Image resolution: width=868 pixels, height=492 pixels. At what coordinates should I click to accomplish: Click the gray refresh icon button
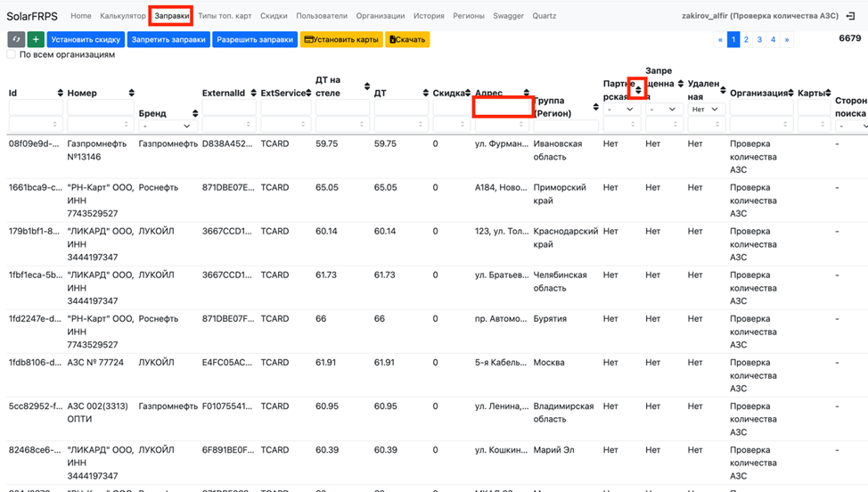16,39
